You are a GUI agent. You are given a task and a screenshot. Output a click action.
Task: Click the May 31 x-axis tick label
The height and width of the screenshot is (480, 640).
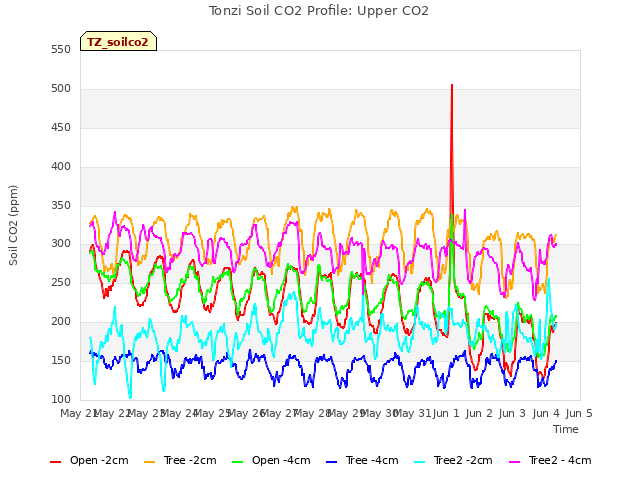[x=413, y=413]
